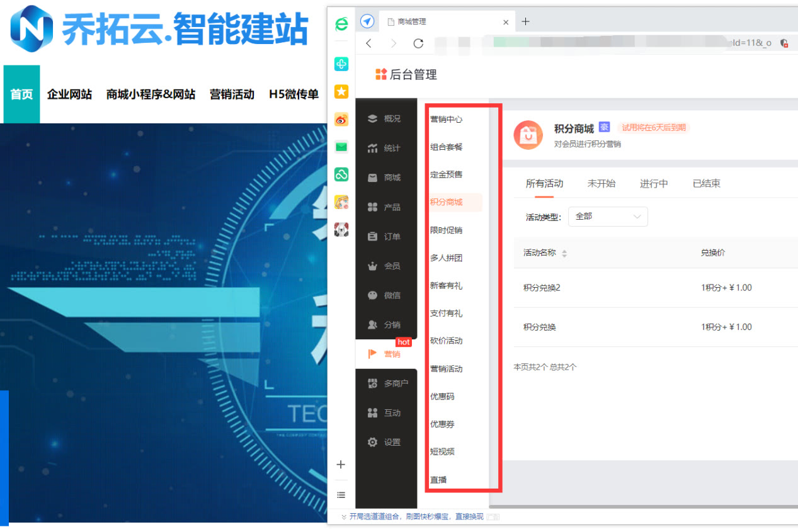This screenshot has width=798, height=532.
Task: Open the 分销 distribution panel
Action: (x=385, y=325)
